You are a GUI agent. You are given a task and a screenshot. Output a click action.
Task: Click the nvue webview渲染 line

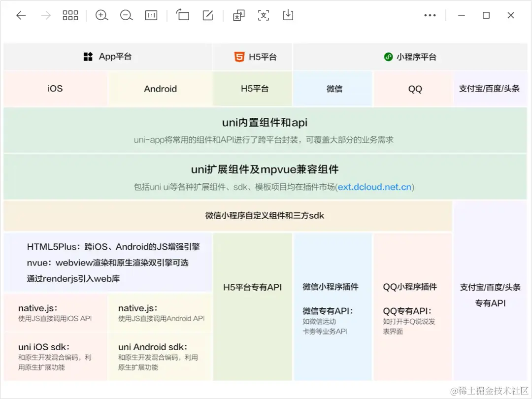point(107,263)
